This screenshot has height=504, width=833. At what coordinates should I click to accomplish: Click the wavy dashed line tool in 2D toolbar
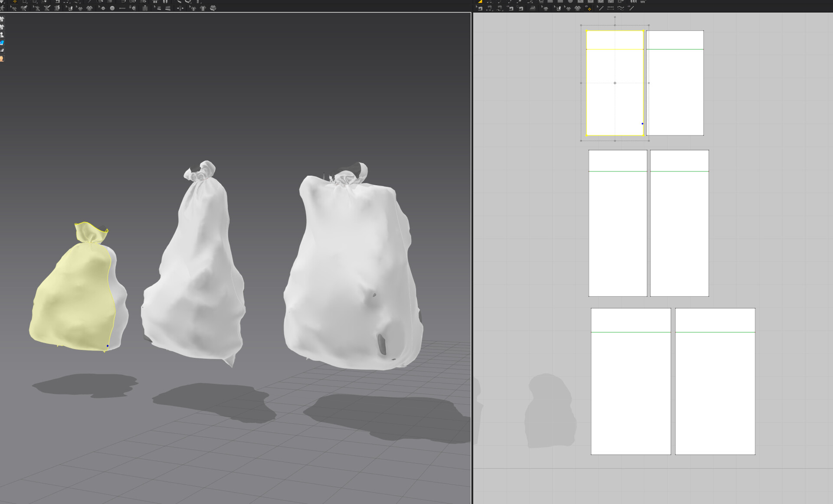click(620, 8)
